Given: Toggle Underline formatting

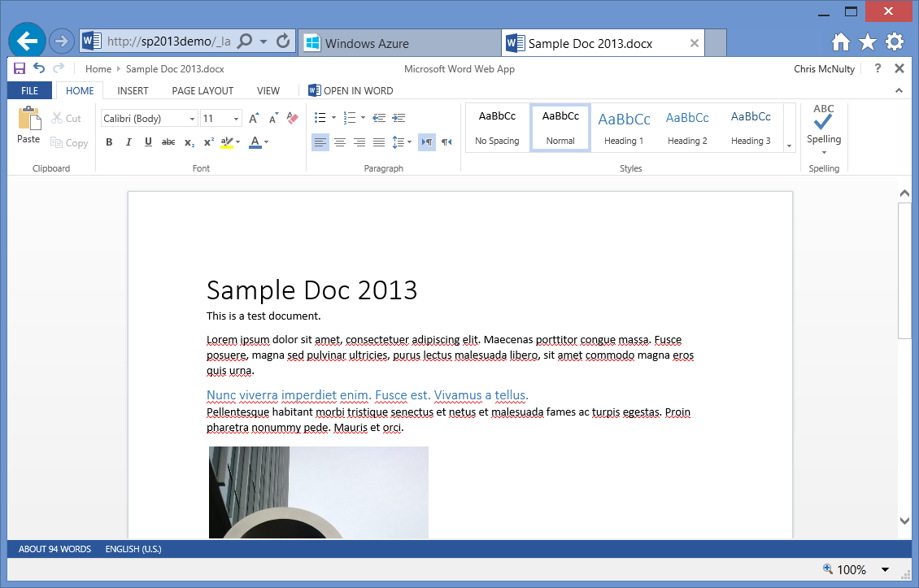Looking at the screenshot, I should click(148, 142).
